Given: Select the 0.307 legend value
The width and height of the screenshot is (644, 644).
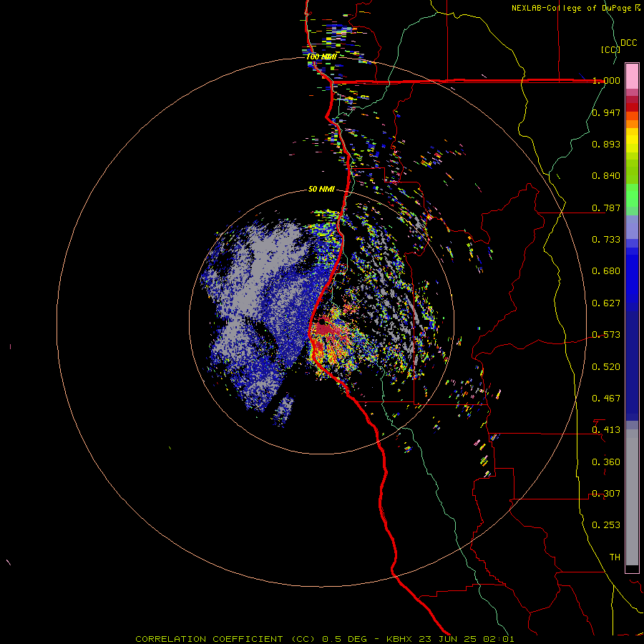Looking at the screenshot, I should [x=606, y=494].
